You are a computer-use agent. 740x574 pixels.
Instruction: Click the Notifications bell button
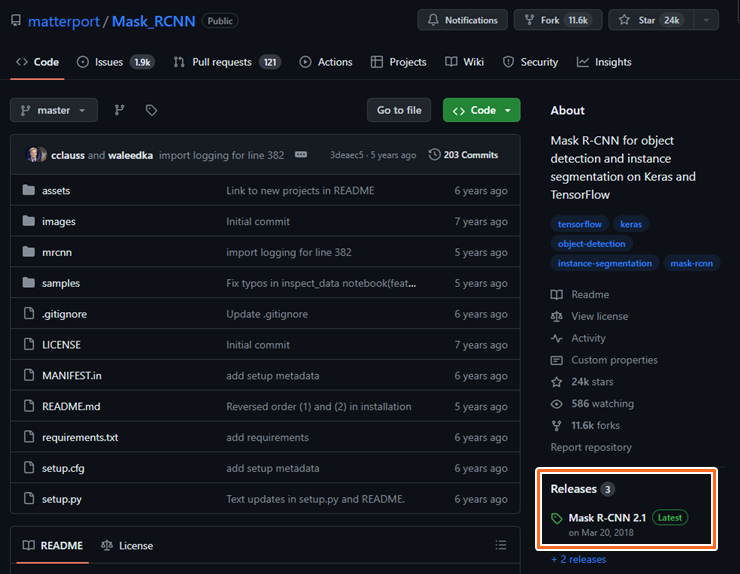pos(462,20)
